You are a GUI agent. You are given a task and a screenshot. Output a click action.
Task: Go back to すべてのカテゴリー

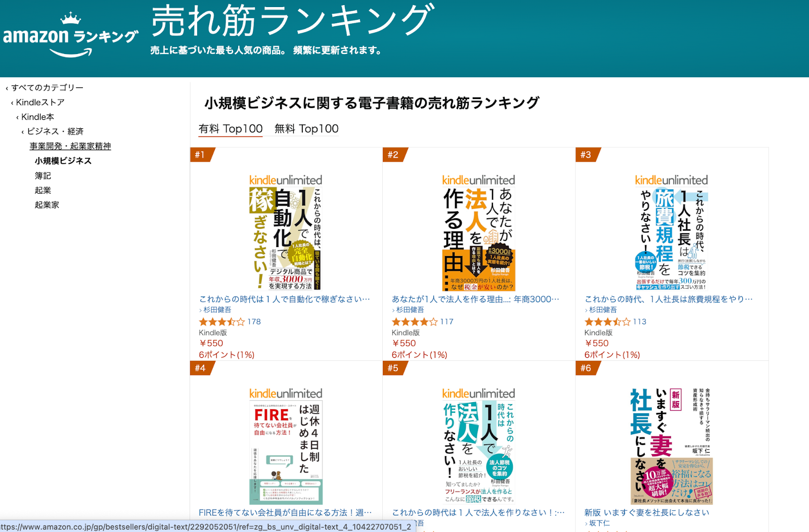pyautogui.click(x=47, y=87)
